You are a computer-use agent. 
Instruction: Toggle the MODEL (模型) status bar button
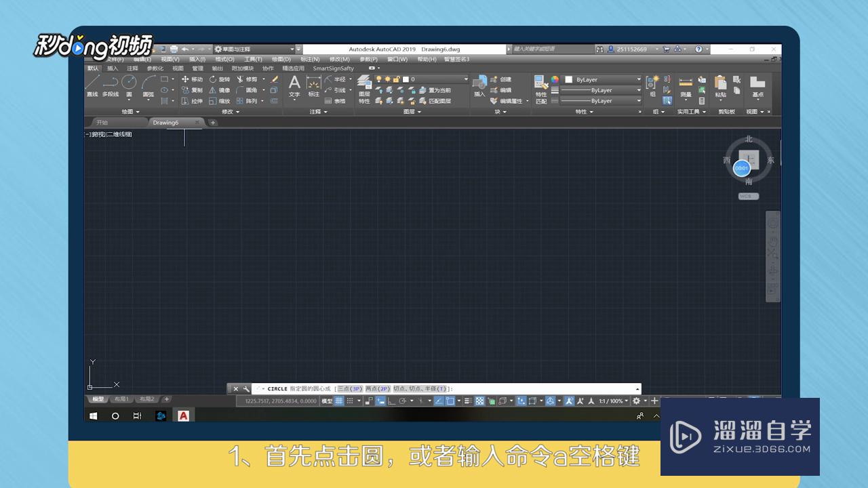click(x=327, y=401)
